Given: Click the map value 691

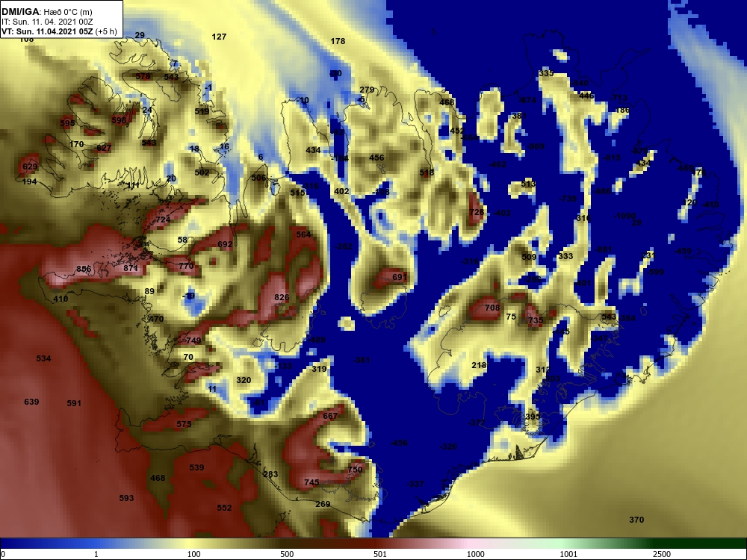Looking at the screenshot, I should click(400, 277).
